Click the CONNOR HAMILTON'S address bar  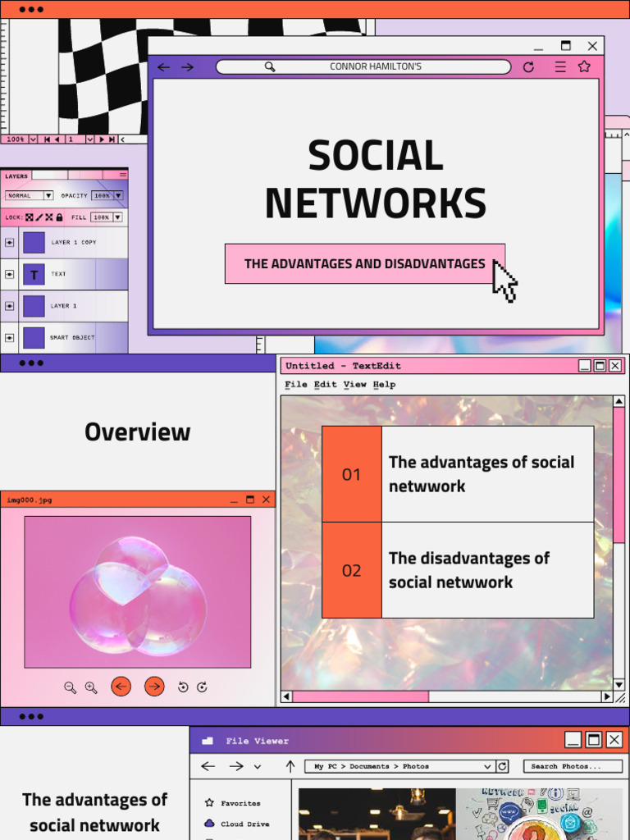(x=363, y=66)
